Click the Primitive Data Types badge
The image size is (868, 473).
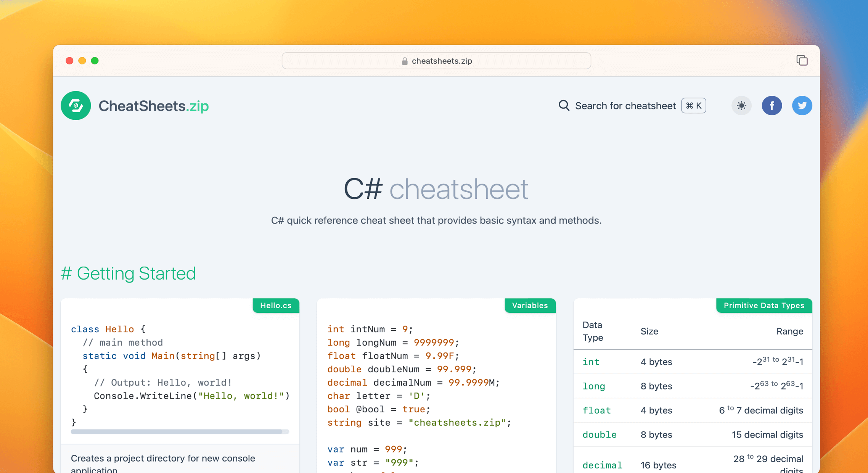764,305
